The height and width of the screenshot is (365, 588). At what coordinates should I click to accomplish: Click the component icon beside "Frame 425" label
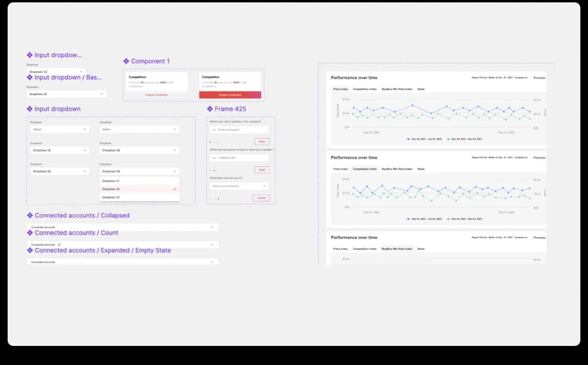210,109
